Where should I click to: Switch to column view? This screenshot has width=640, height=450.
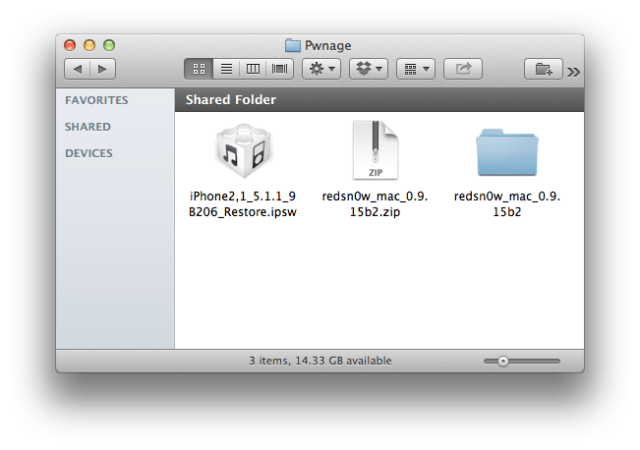click(x=252, y=69)
